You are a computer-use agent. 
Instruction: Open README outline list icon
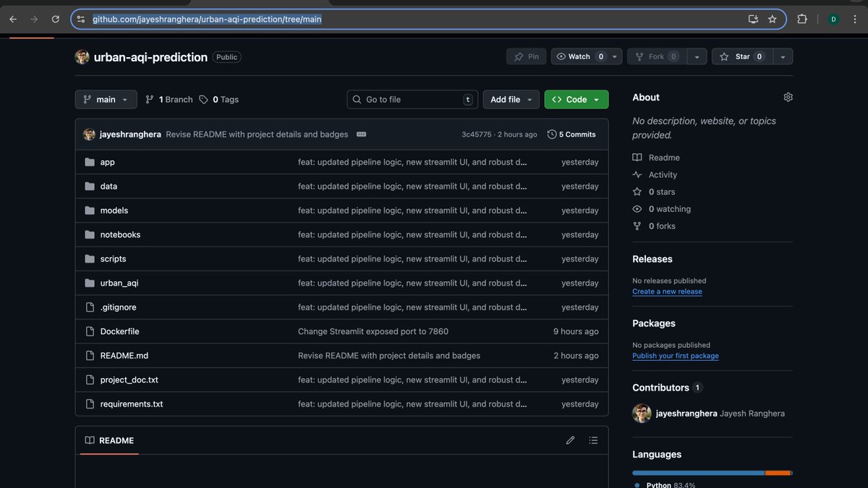click(x=594, y=440)
